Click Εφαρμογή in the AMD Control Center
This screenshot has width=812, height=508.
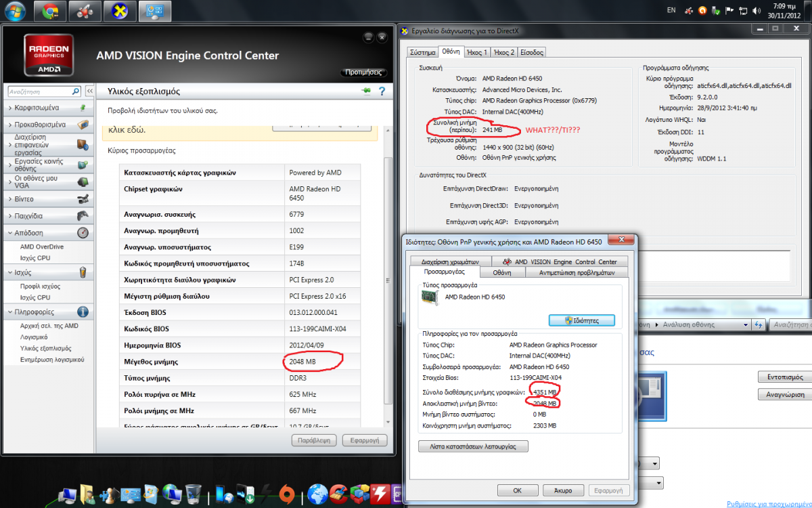[x=364, y=440]
